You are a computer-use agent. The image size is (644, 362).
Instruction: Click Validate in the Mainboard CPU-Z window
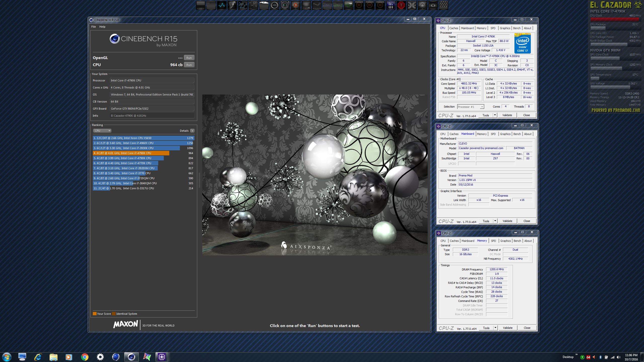coord(507,221)
